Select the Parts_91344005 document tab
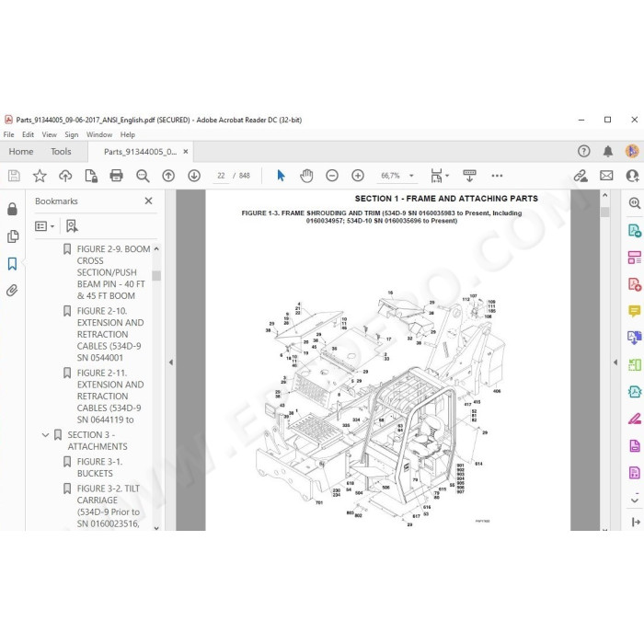The height and width of the screenshot is (644, 644). point(140,152)
